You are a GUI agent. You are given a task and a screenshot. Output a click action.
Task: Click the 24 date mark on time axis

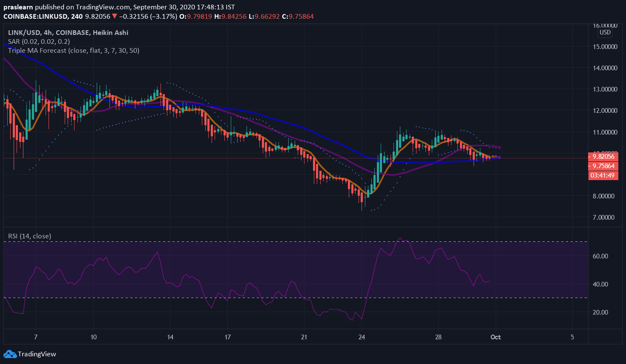point(362,337)
